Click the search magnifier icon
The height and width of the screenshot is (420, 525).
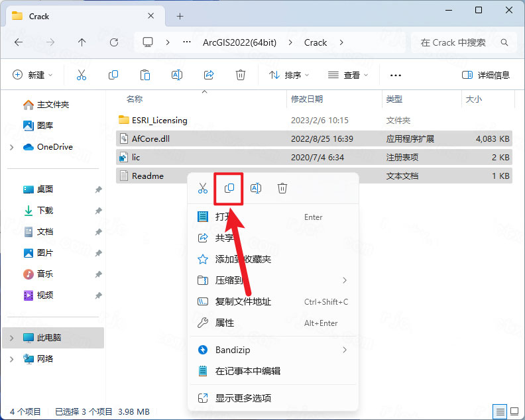point(504,42)
